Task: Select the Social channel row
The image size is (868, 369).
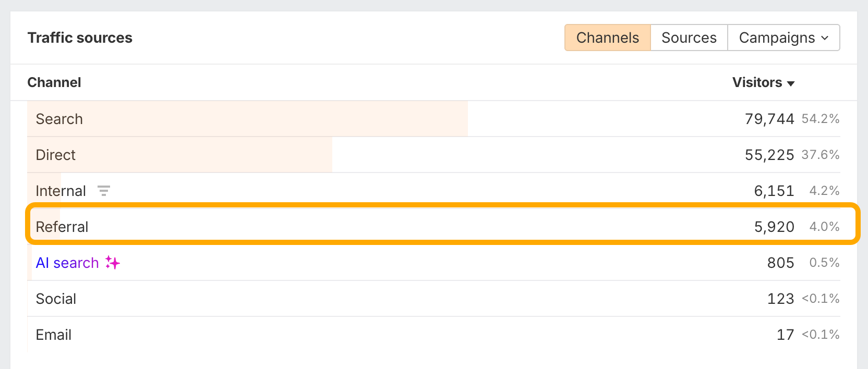Action: (x=433, y=299)
